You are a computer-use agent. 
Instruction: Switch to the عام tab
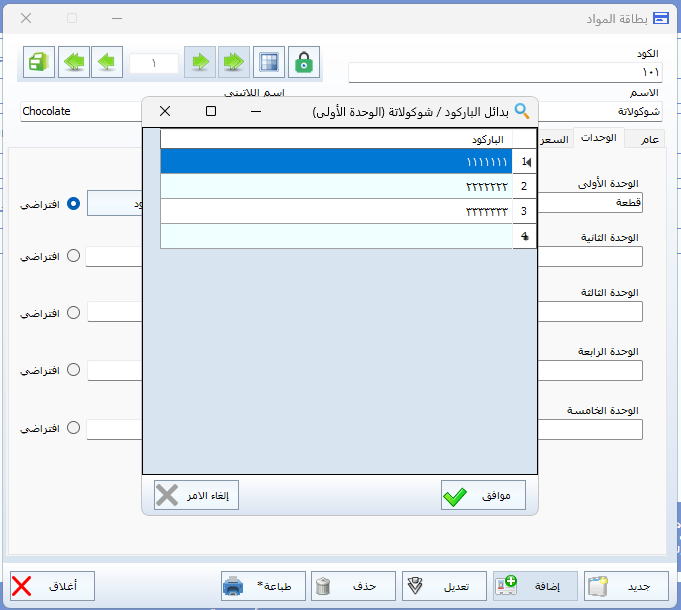[649, 140]
